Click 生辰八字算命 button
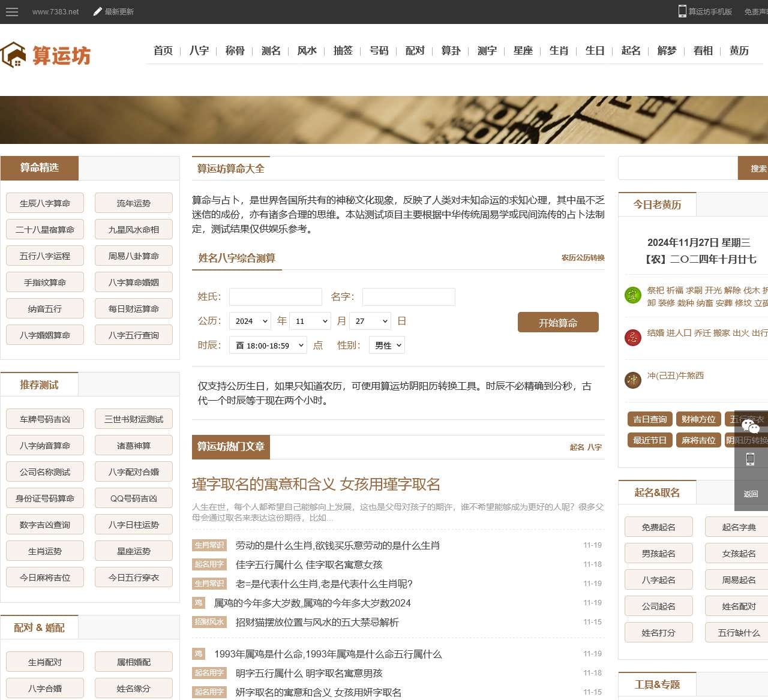 pyautogui.click(x=45, y=203)
